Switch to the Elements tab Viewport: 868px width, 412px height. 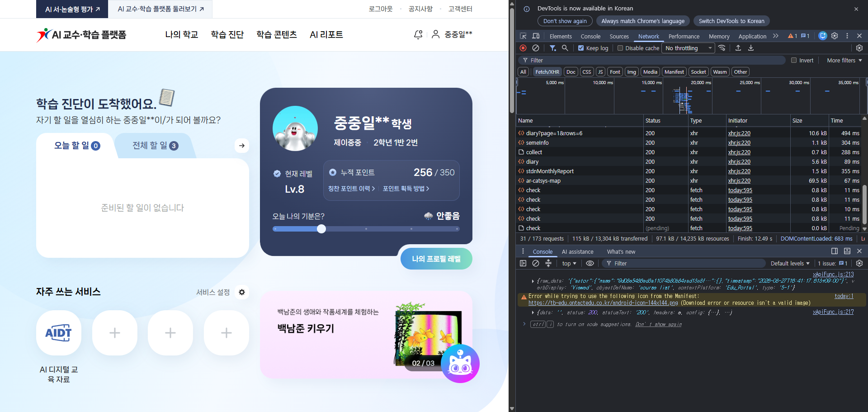(x=561, y=36)
